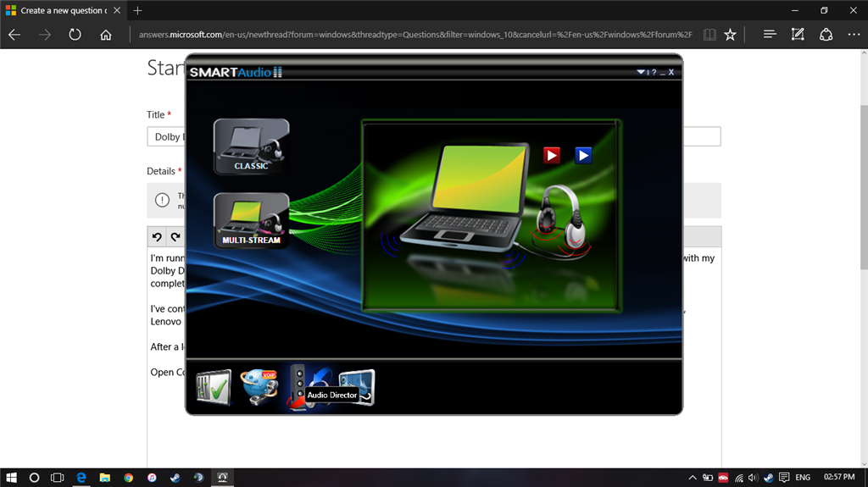Open SmartAudio help question mark

pos(654,72)
